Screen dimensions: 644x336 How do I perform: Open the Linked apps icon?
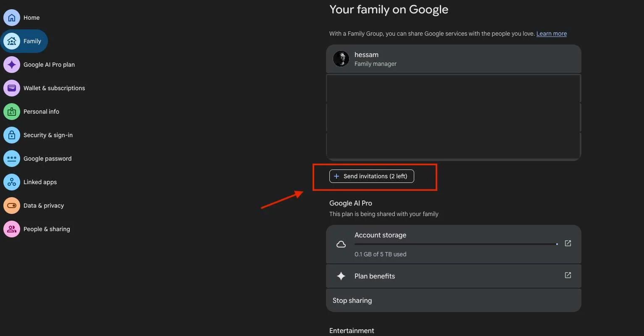pos(12,182)
